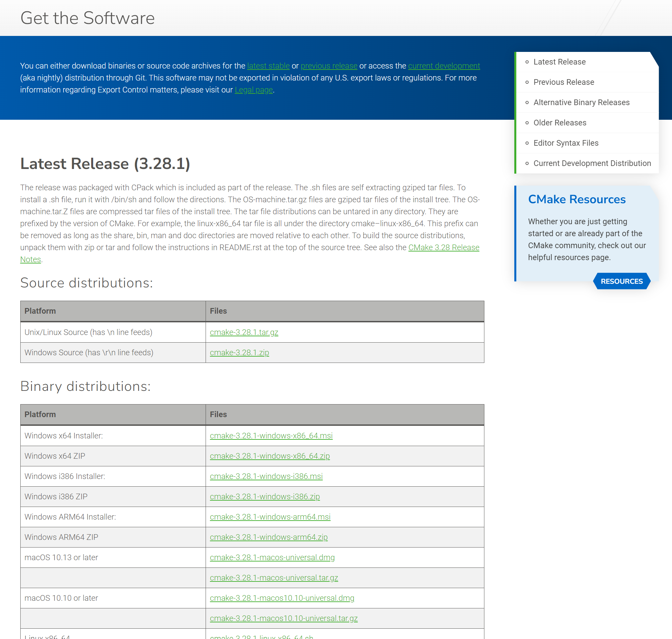Open Alternative Binary Releases sidebar item
The image size is (672, 639).
tap(582, 102)
